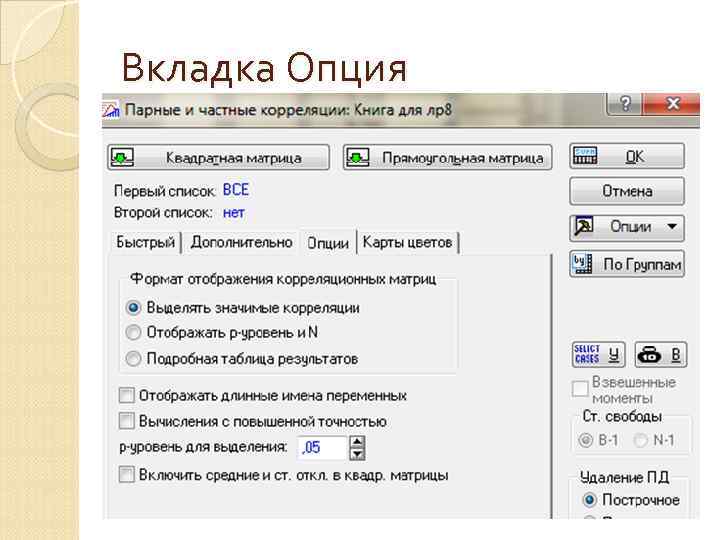Enable Включить средние и ст. откл. checkbox
This screenshot has width=720, height=540.
pyautogui.click(x=126, y=474)
